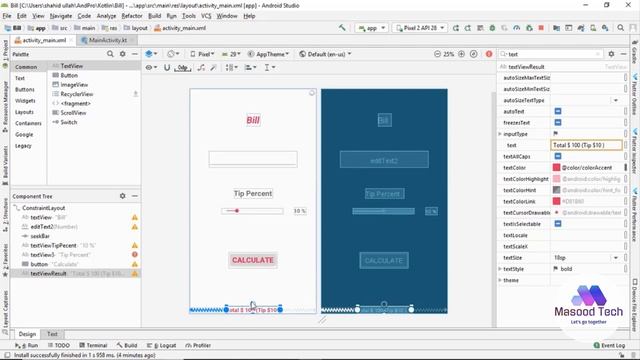
Task: Open the Terminal tool window
Action: [93, 345]
